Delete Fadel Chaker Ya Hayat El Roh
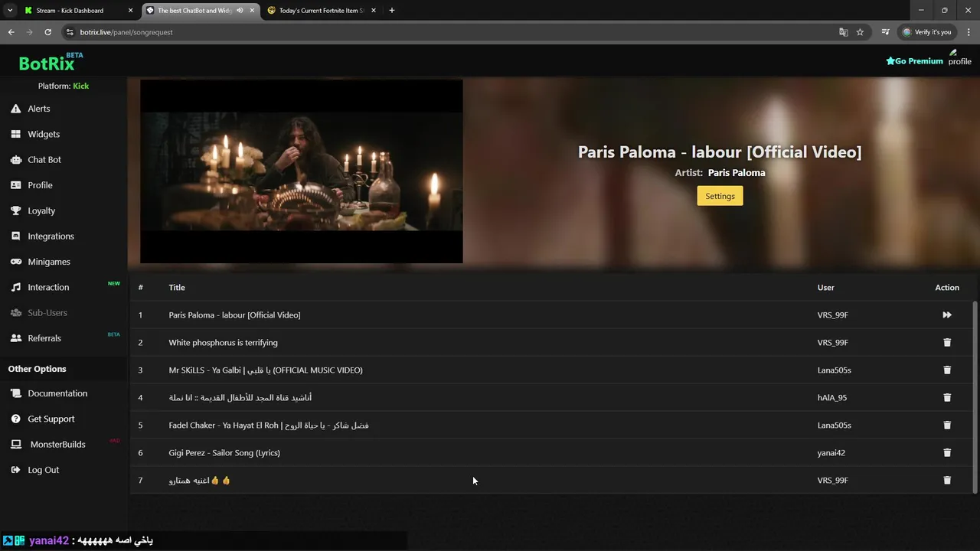 click(947, 425)
